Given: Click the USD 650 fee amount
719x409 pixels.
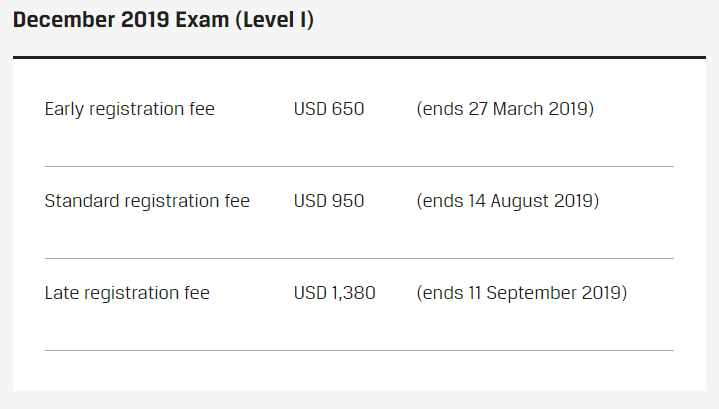Looking at the screenshot, I should click(x=329, y=109).
